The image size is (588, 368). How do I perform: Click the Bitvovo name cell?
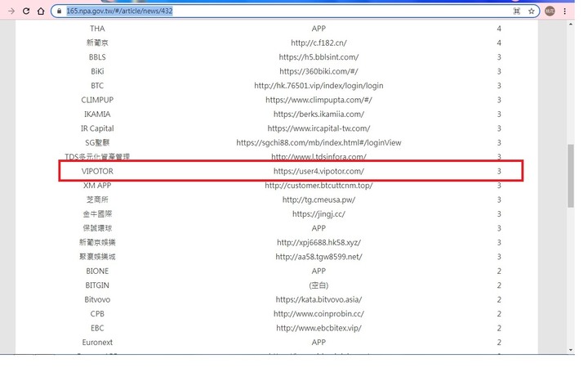point(97,299)
